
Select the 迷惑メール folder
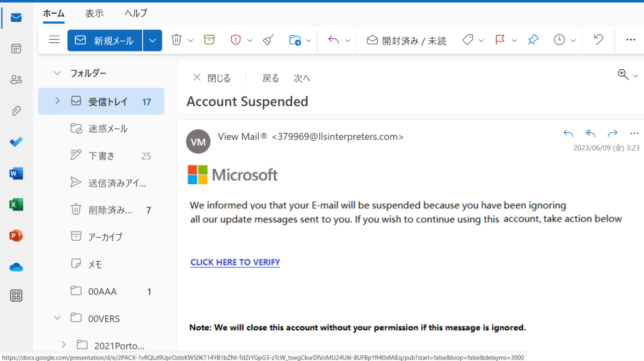(101, 129)
